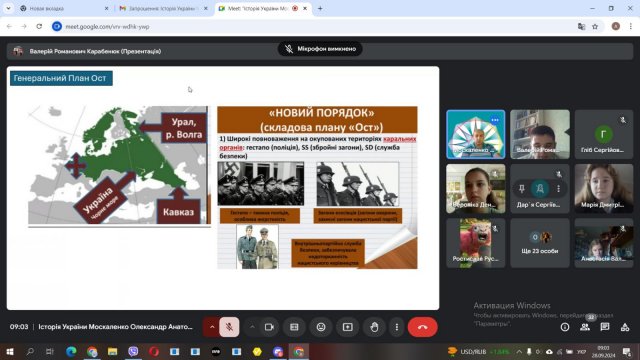Open the activities icon
Image resolution: width=640 pixels, height=360 pixels.
click(x=625, y=327)
